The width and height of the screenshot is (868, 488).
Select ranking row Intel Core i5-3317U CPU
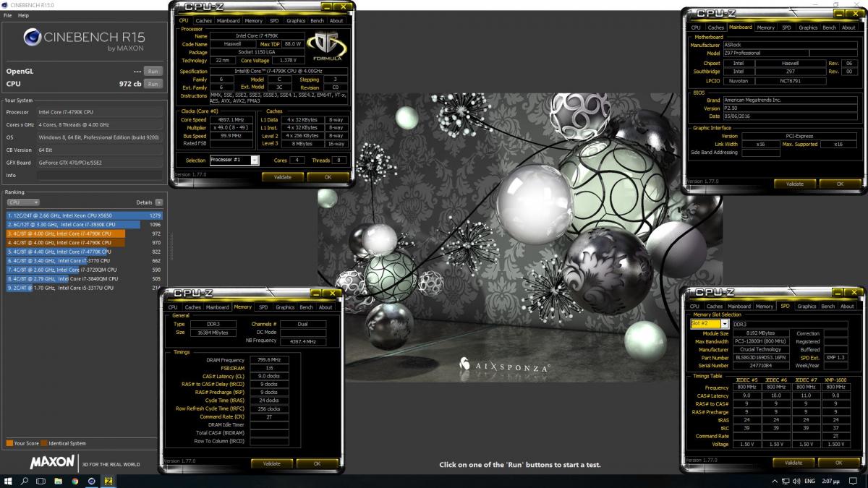(x=84, y=288)
